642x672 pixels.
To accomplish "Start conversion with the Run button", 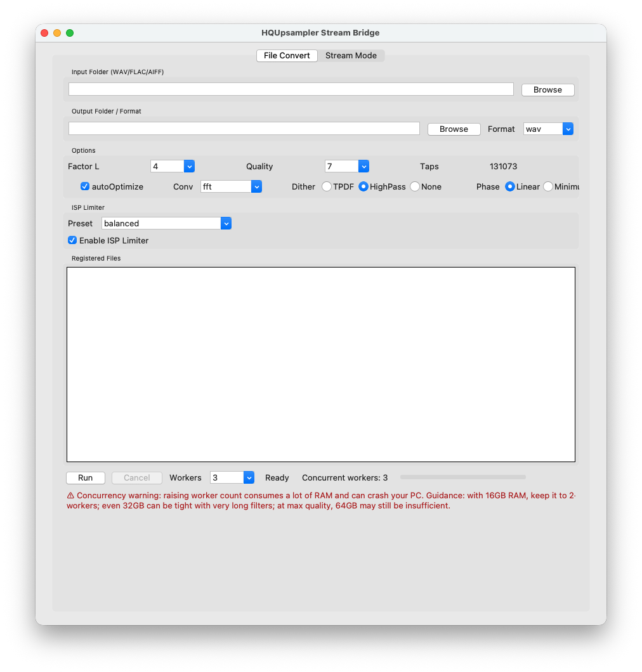I will 86,477.
